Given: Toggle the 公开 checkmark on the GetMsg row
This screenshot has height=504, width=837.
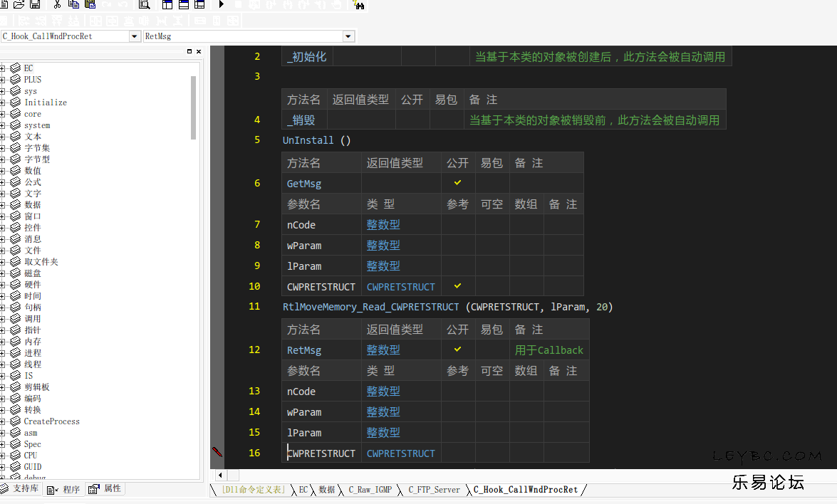Looking at the screenshot, I should tap(457, 183).
